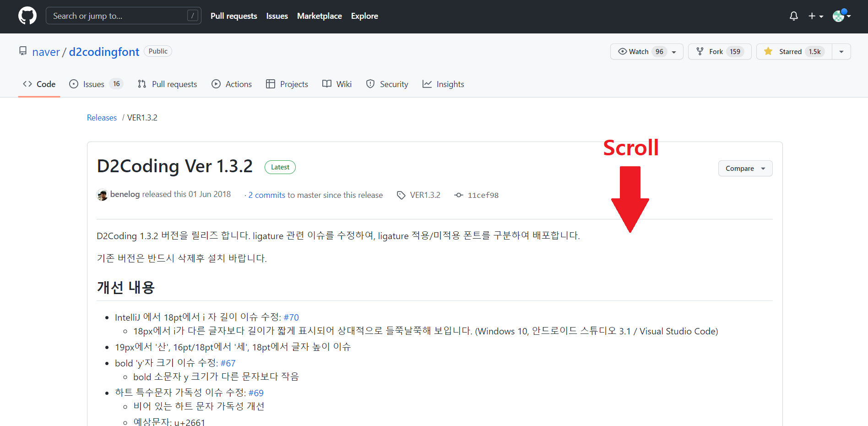Open issue #67 link
This screenshot has width=868, height=426.
point(228,363)
